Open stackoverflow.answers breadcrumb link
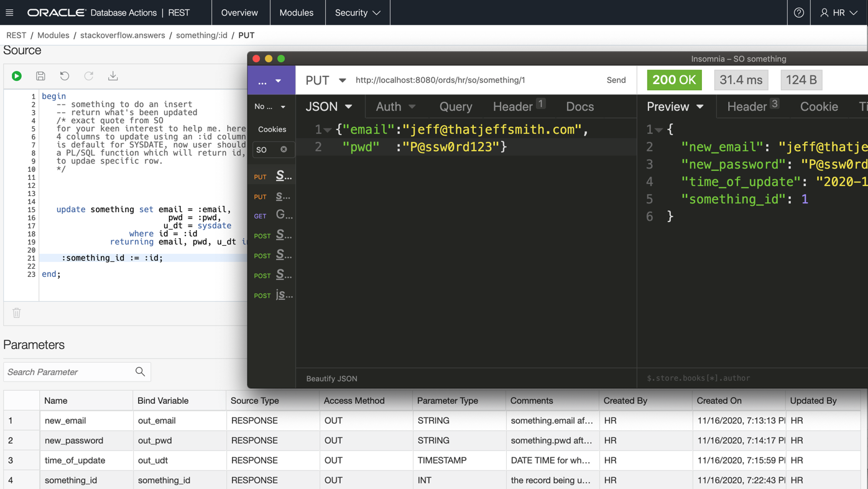This screenshot has width=868, height=489. click(122, 35)
